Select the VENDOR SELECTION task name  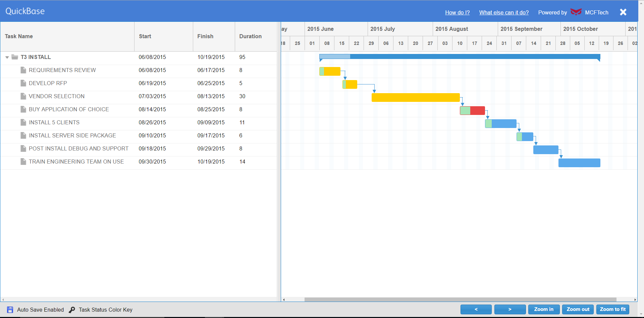[57, 96]
